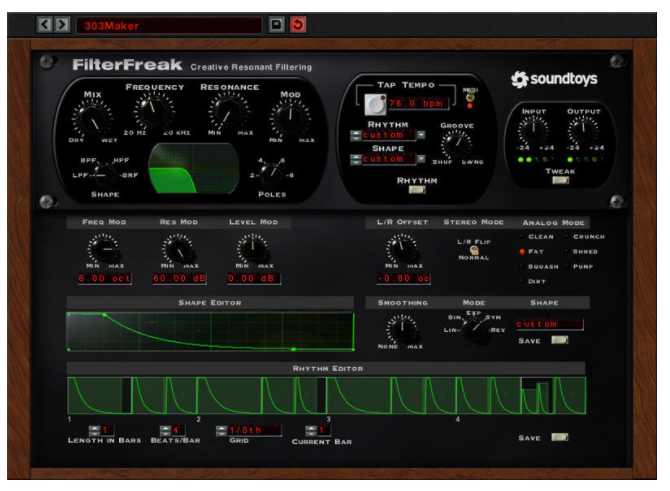The height and width of the screenshot is (491, 670).
Task: Step the Rhythm preset selector up/down arrows
Action: 356,135
